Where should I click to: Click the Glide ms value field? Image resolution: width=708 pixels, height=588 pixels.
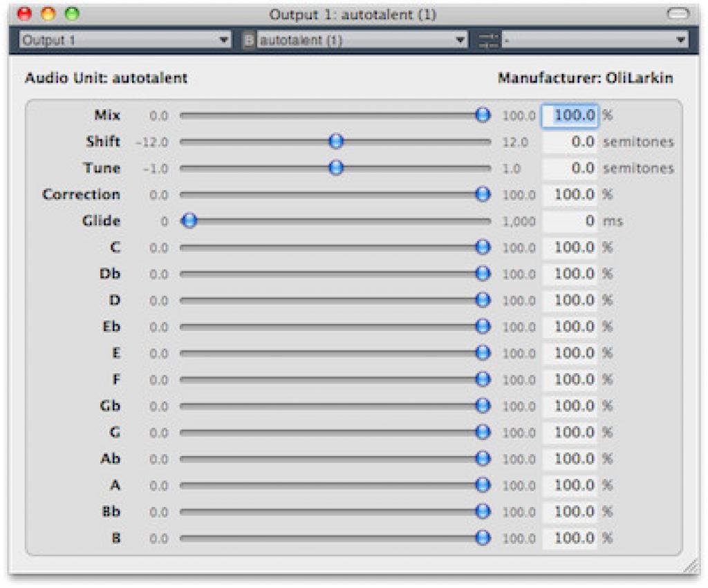[569, 221]
